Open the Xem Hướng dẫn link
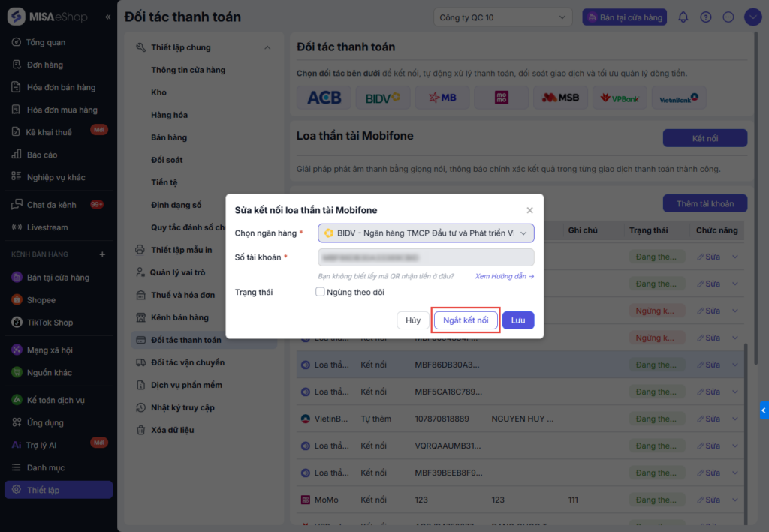769x532 pixels. [x=504, y=276]
